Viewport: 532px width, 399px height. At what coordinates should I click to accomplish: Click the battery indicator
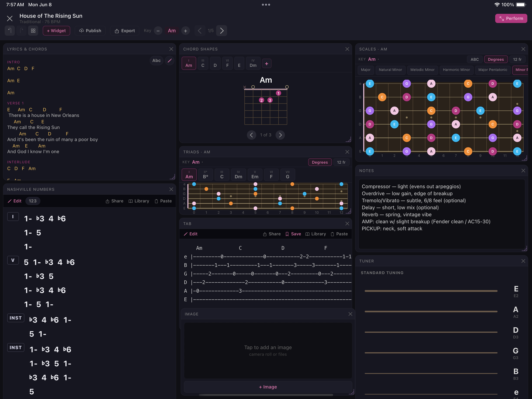(x=521, y=4)
